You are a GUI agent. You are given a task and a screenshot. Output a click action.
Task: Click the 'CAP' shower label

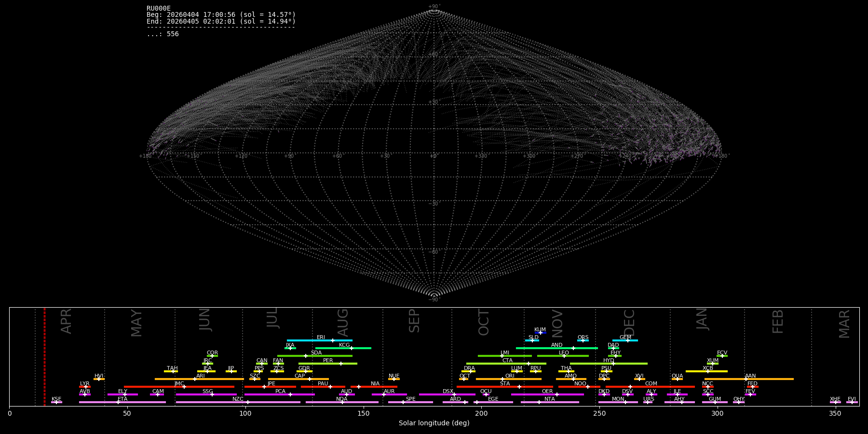tap(300, 376)
